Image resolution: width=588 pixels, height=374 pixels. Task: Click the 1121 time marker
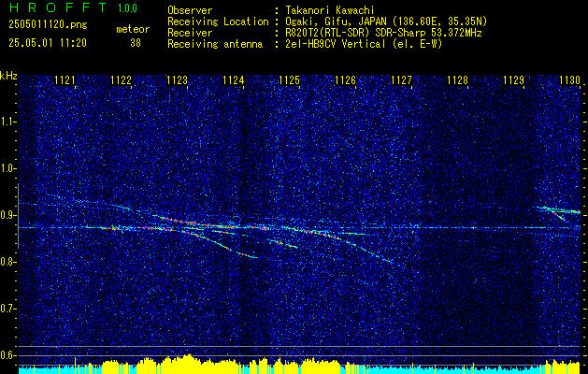(x=65, y=79)
